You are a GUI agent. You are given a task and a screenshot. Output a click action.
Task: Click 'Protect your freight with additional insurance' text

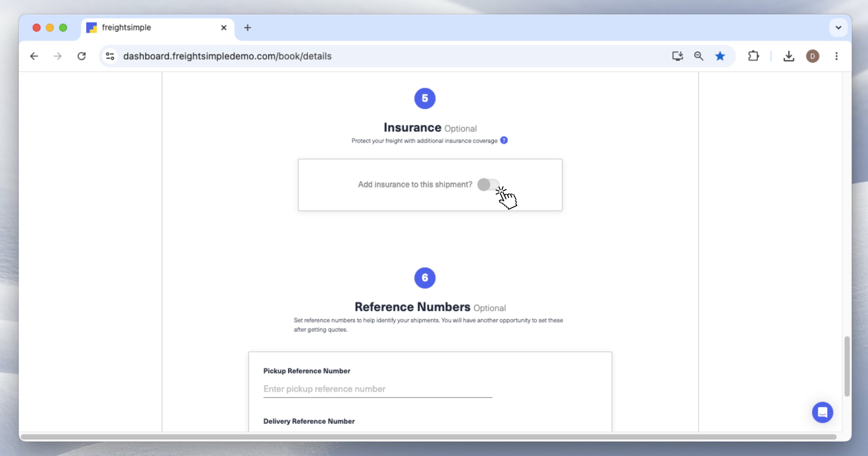pos(424,141)
